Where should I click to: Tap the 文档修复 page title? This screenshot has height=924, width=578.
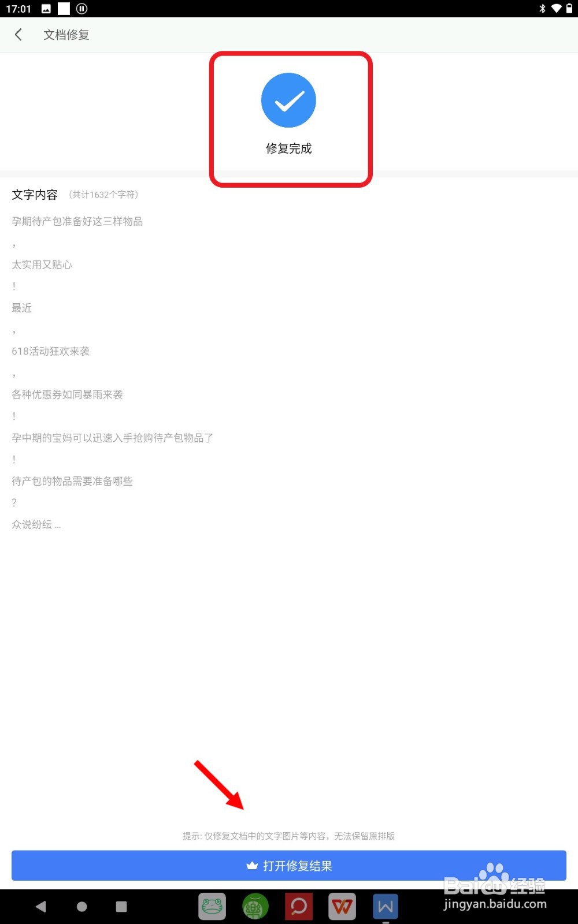[66, 35]
